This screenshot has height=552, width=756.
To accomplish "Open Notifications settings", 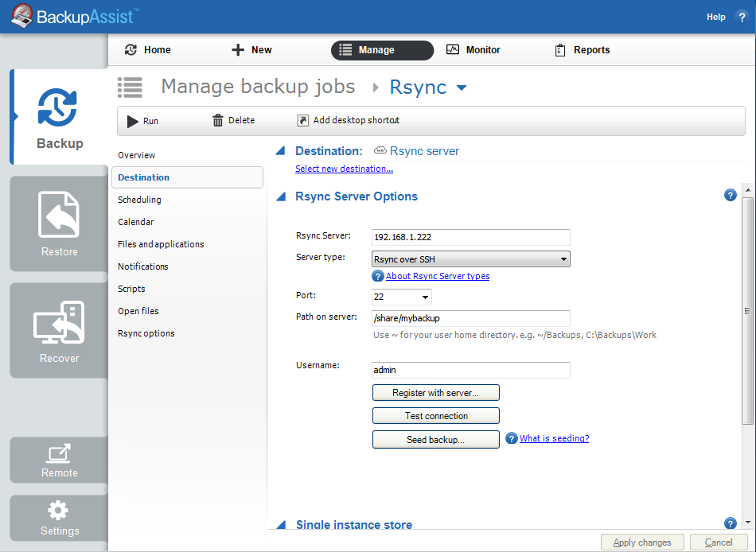I will (x=142, y=266).
